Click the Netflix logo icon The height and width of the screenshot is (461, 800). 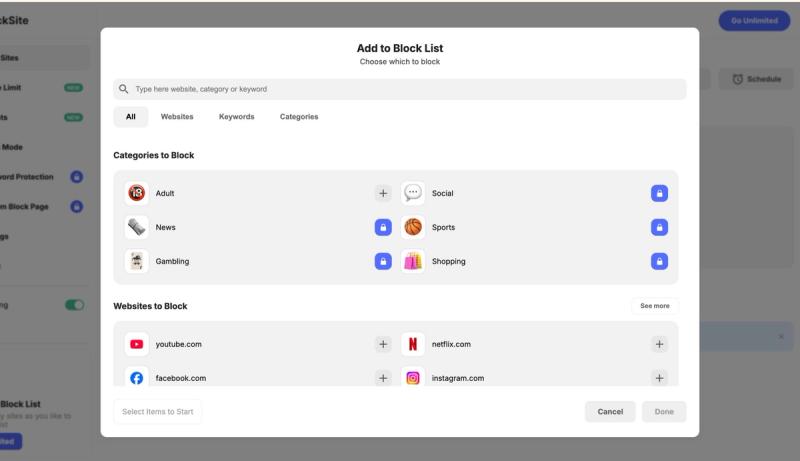tap(413, 344)
